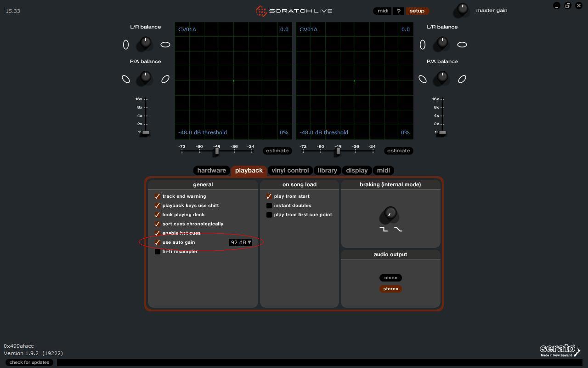The width and height of the screenshot is (588, 368).
Task: Click check for updates button
Action: tap(29, 362)
